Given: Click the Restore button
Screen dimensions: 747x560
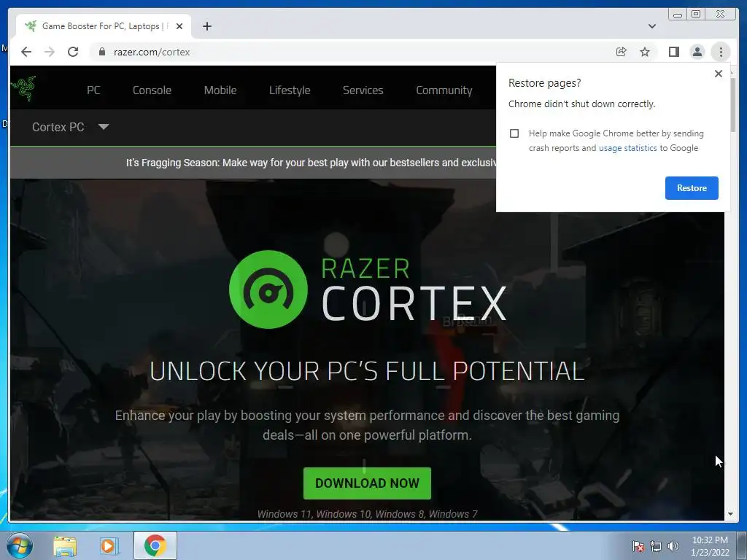Looking at the screenshot, I should point(692,188).
